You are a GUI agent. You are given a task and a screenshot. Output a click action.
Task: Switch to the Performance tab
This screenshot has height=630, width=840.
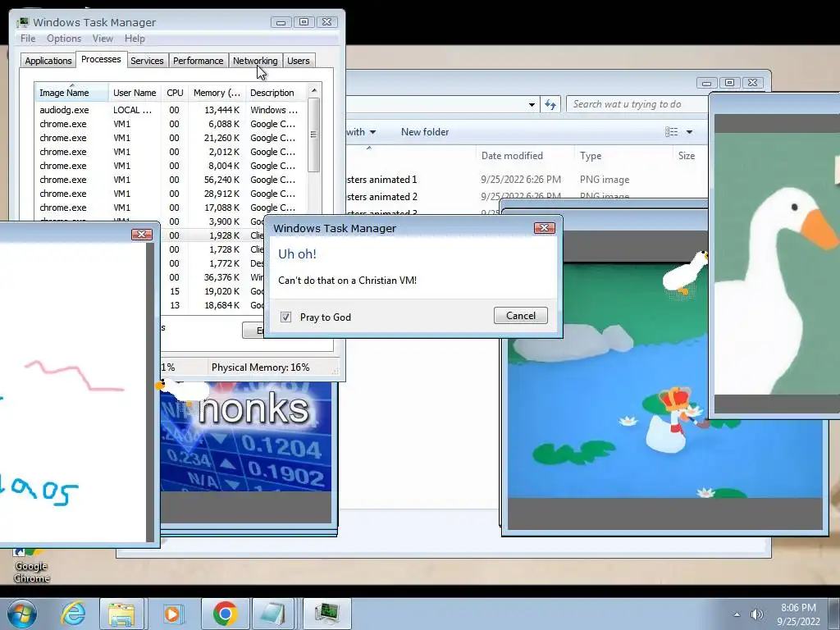(199, 61)
